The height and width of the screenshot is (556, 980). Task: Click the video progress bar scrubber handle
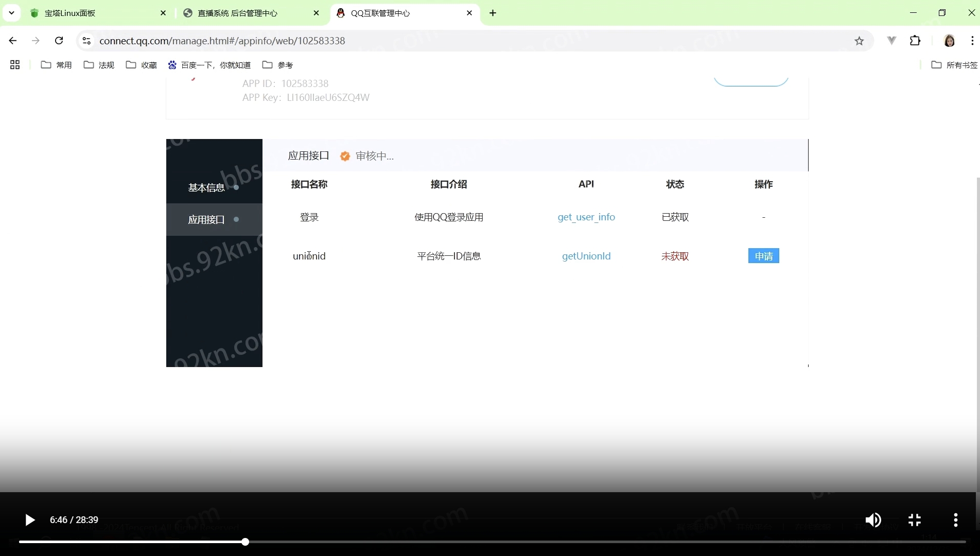[x=246, y=542]
